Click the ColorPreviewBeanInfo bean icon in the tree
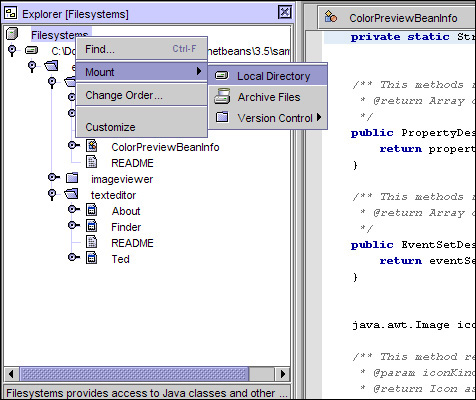476x400 pixels. 91,146
